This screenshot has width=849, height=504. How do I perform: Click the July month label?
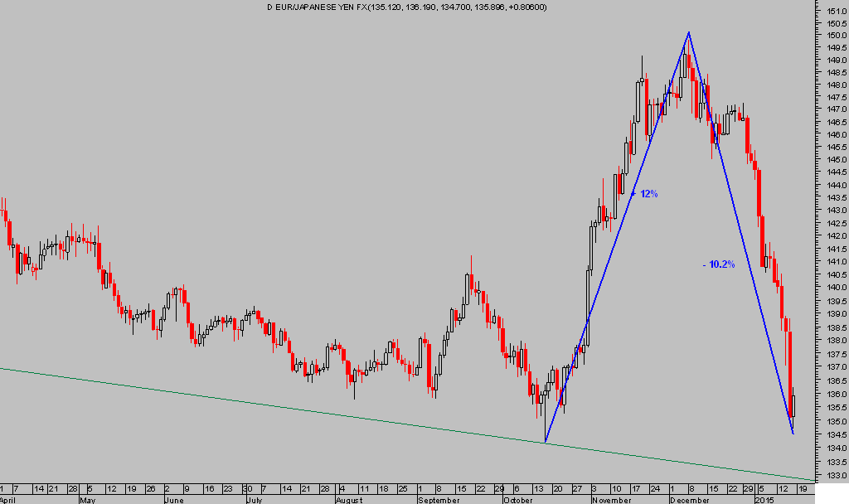[255, 500]
